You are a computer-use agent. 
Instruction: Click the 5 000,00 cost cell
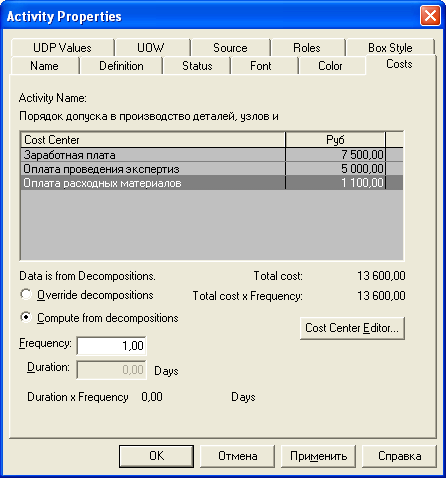point(335,169)
